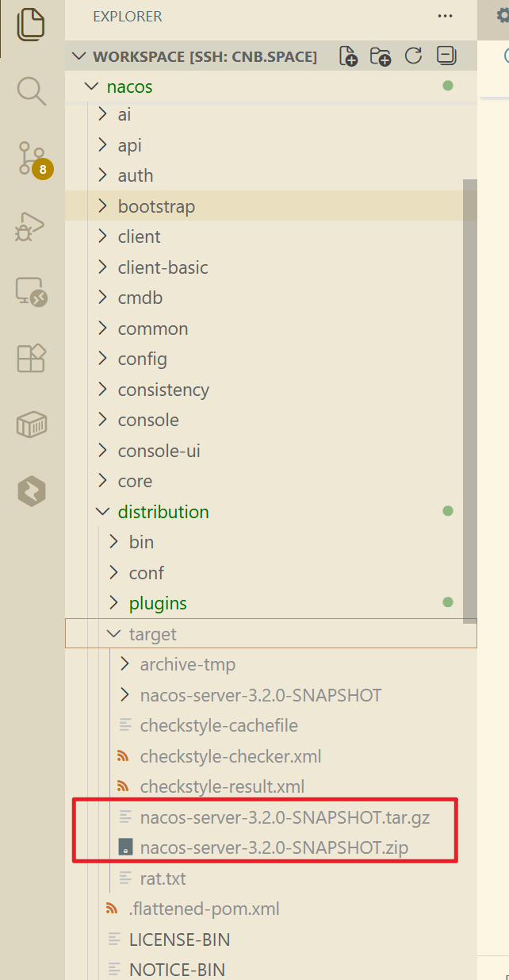
Task: Collapse all folders in Explorer
Action: tap(446, 56)
